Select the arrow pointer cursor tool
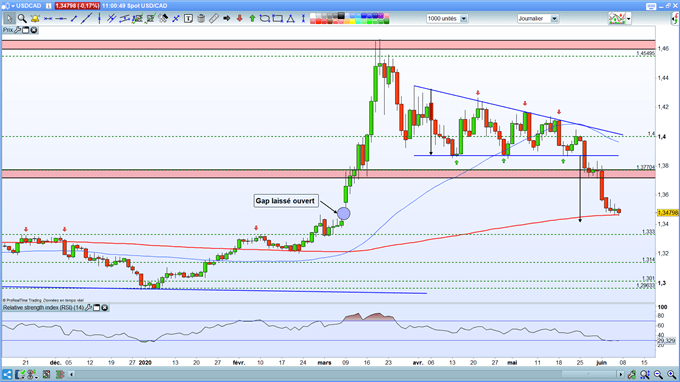680x382 pixels. pos(9,19)
